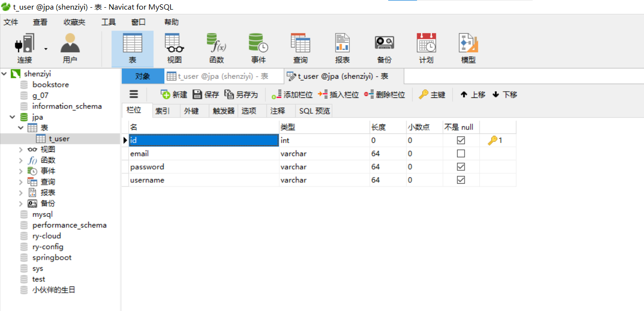This screenshot has width=644, height=311.
Task: Open the connection dropdown arrow beside 连接
Action: pos(46,49)
